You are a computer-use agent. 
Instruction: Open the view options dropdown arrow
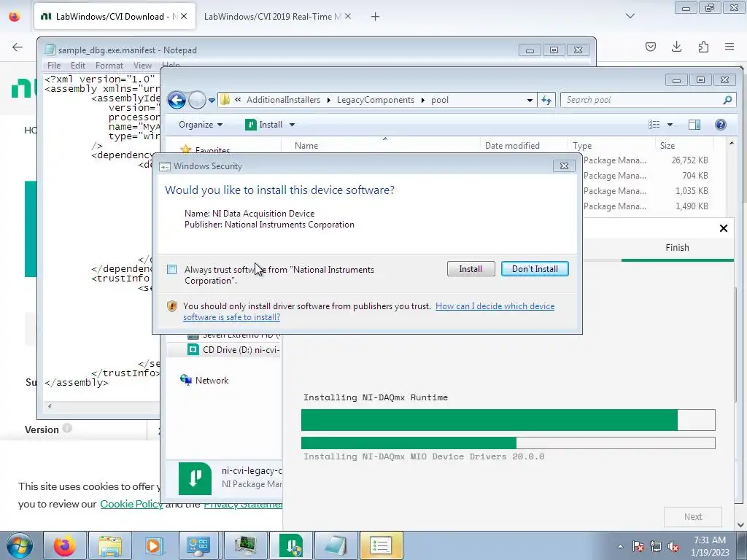pos(670,125)
